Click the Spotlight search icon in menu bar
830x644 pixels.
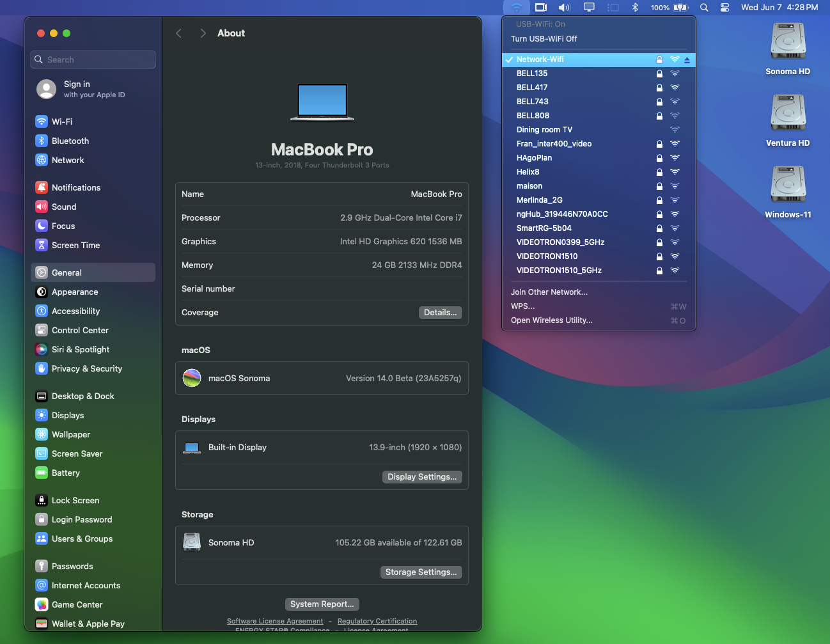coord(704,8)
